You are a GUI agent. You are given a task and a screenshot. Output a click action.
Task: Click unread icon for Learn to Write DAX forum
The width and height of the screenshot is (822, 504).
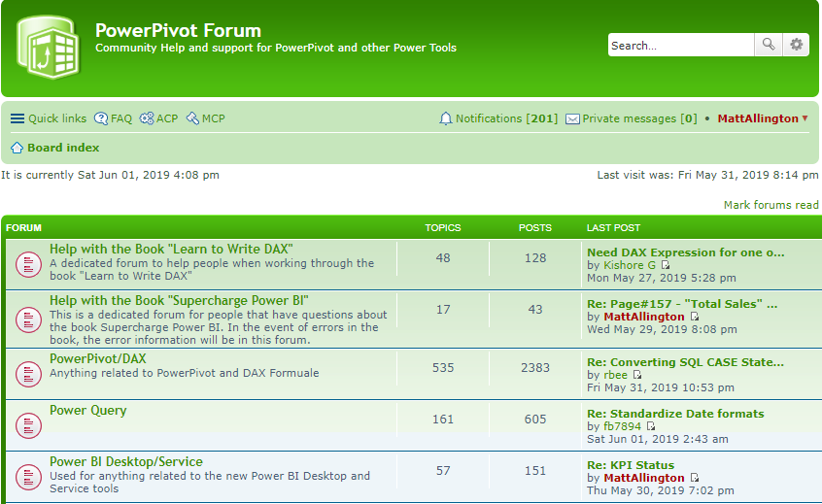[28, 264]
